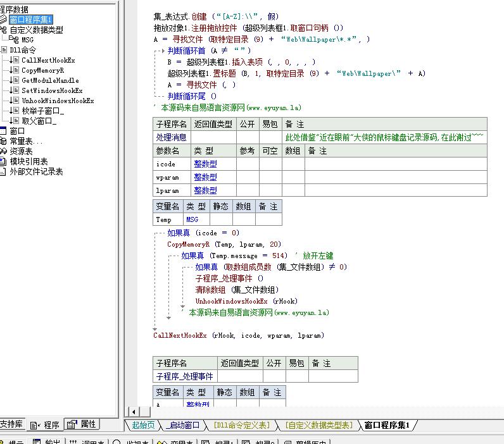Select the 窗口程序集1 editor tab
Screen dimensions: 504x444
(387, 425)
